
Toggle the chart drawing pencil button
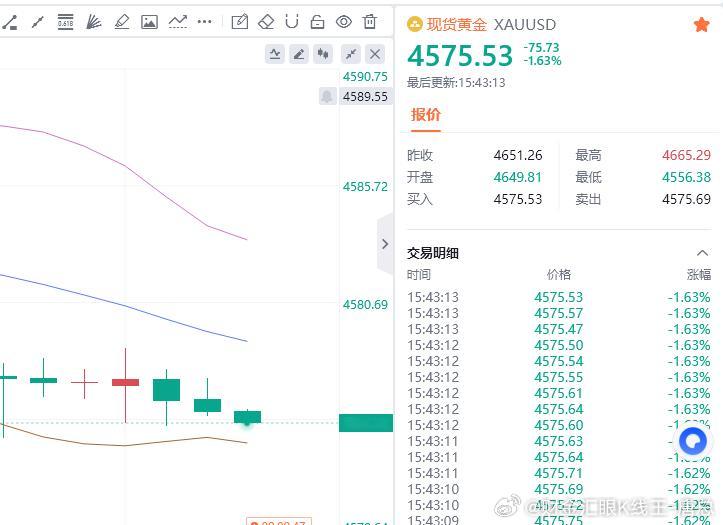point(299,54)
